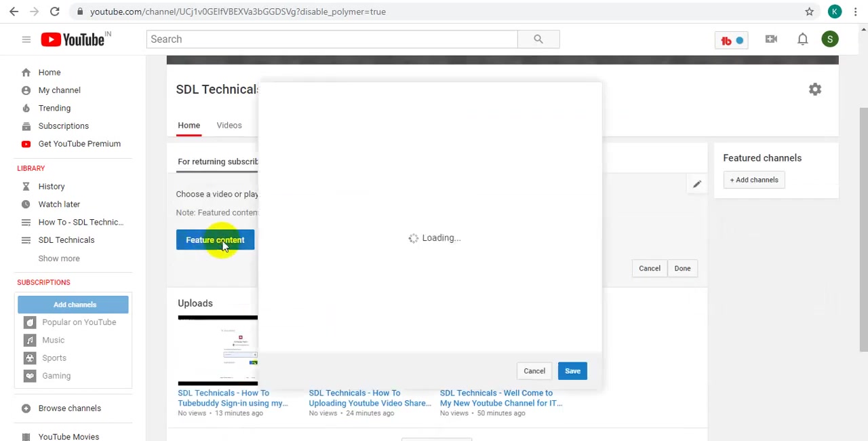Screen dimensions: 868x441
Task: Select the Home channel tab
Action: coord(189,126)
